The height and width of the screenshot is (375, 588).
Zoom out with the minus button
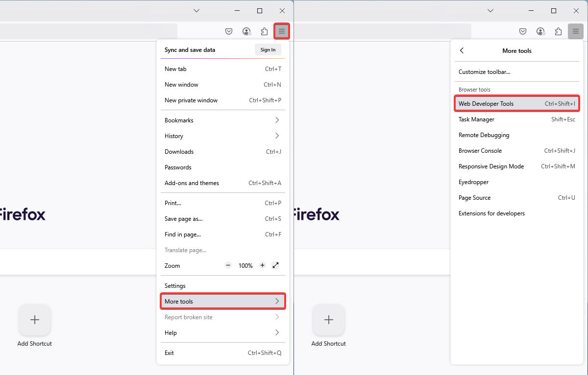pyautogui.click(x=228, y=265)
